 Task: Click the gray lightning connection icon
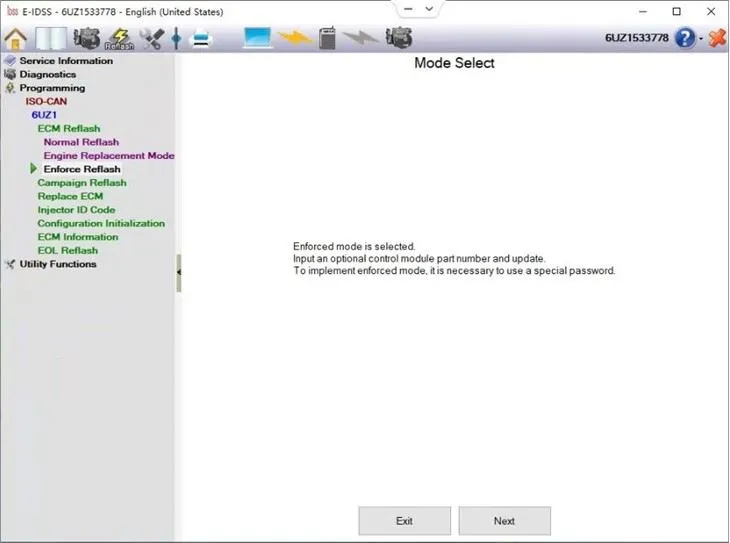point(361,38)
